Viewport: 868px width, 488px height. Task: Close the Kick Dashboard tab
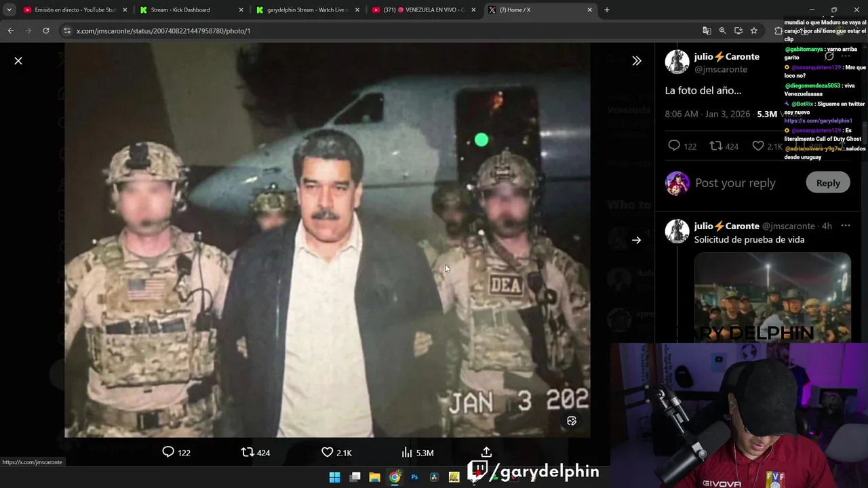pos(241,9)
